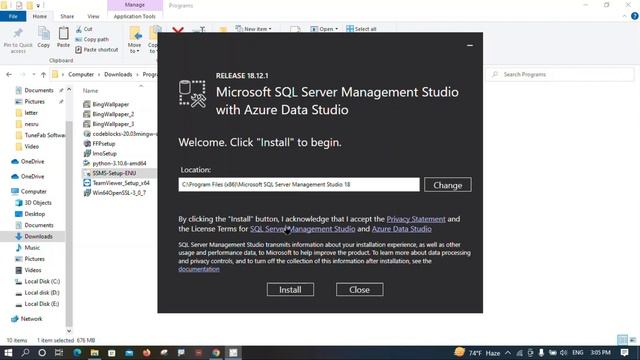Open Local Disk (C:) in the sidebar
Screen dimensions: 640x360
pyautogui.click(x=38, y=281)
